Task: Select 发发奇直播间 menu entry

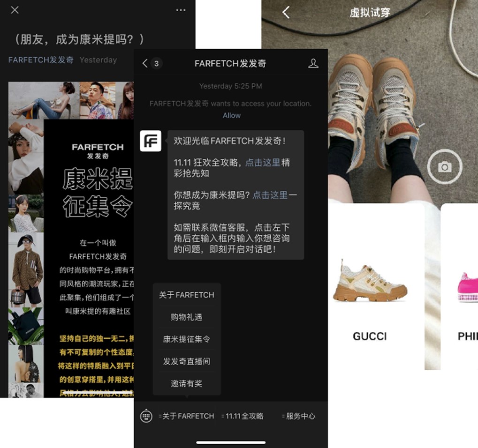Action: (186, 361)
